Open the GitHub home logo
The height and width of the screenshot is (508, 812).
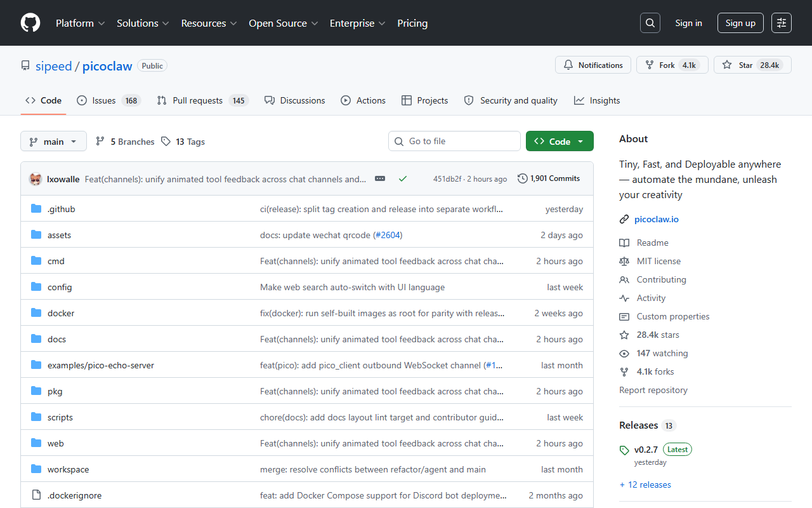click(x=30, y=23)
